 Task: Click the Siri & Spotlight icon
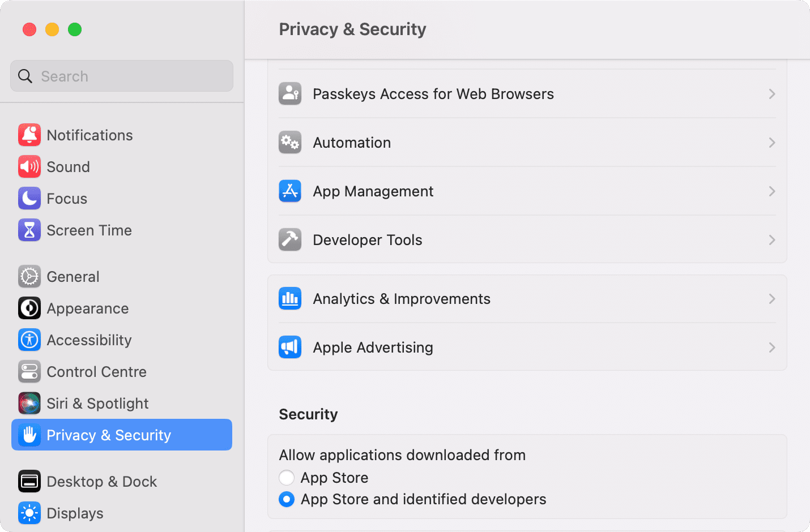click(x=29, y=404)
